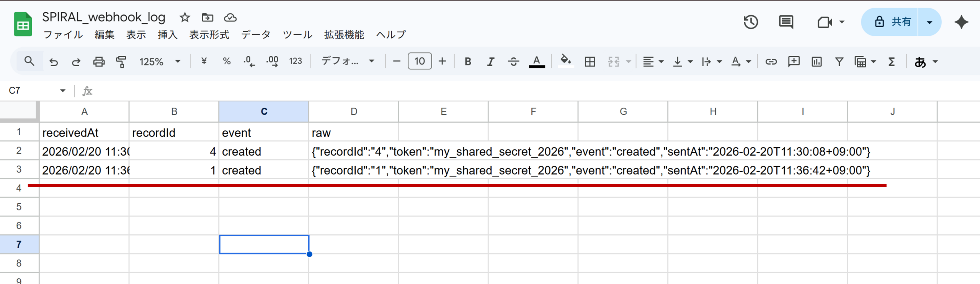Toggle strikethrough formatting
Screen dimensions: 980x284
pyautogui.click(x=513, y=62)
